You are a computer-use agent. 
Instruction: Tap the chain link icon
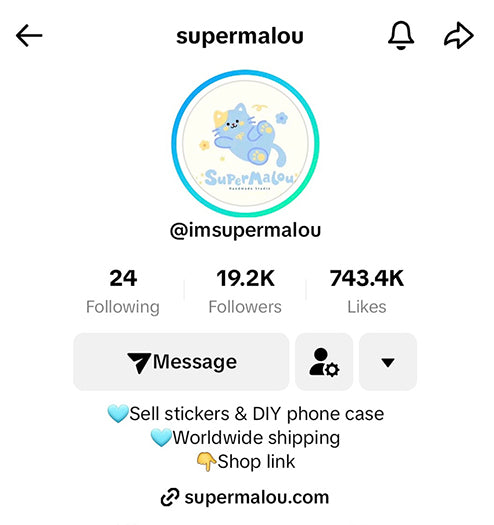(x=170, y=498)
